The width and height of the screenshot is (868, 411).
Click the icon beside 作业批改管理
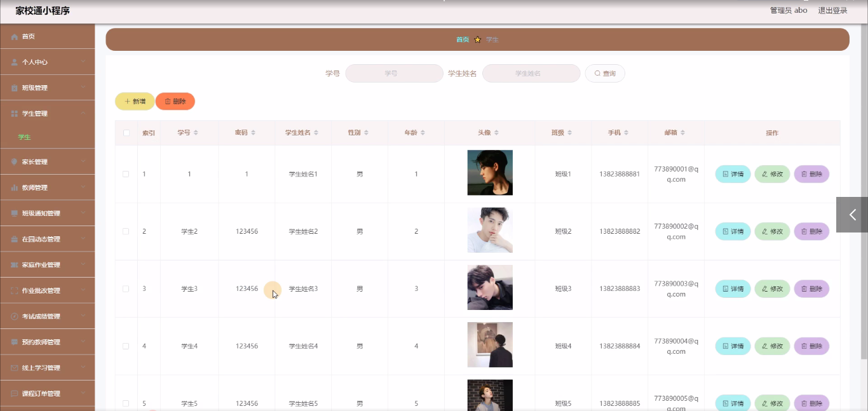[15, 291]
